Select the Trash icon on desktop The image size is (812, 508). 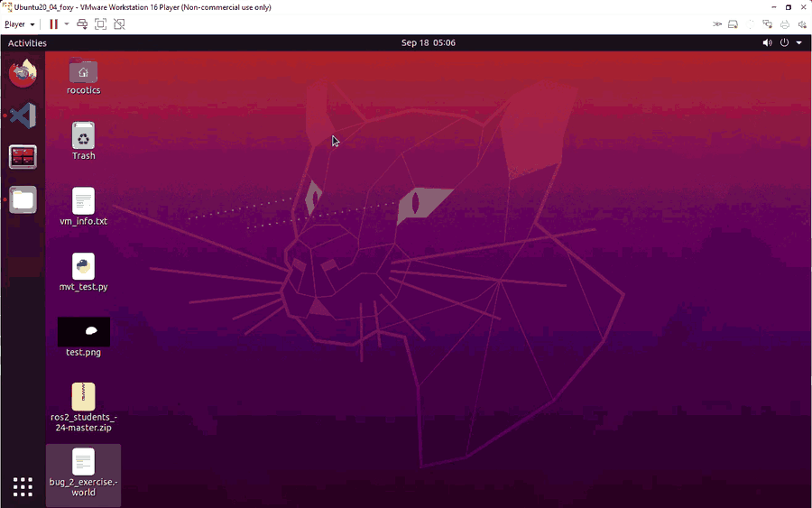click(83, 135)
